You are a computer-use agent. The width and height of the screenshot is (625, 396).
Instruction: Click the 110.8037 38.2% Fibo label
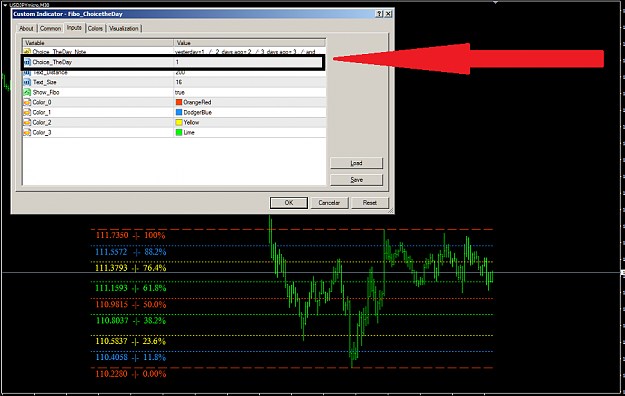(x=131, y=321)
